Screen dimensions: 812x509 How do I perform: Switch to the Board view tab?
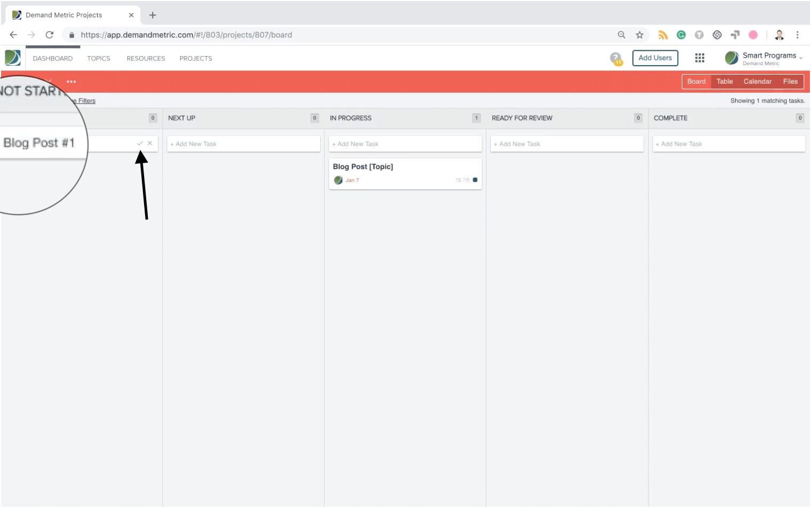(696, 82)
